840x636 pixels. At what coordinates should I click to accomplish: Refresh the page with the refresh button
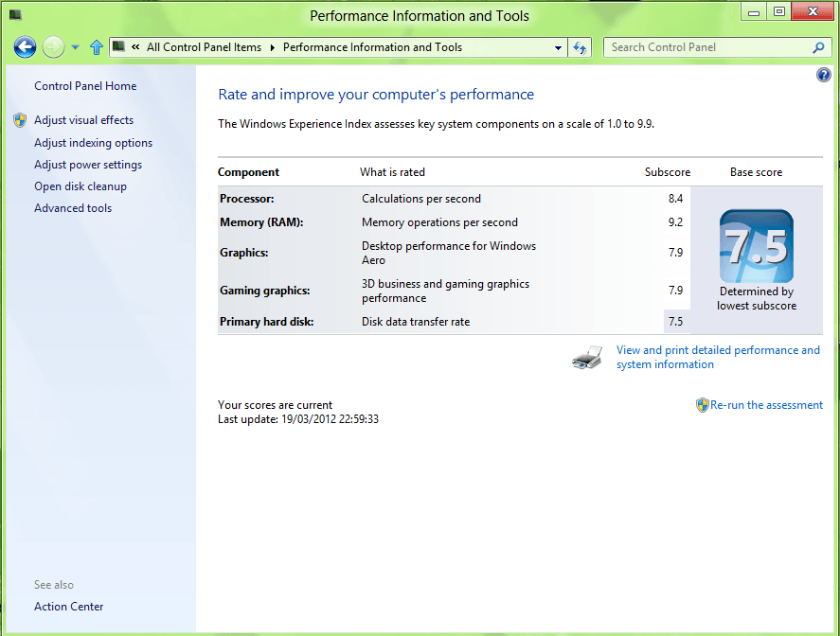580,47
